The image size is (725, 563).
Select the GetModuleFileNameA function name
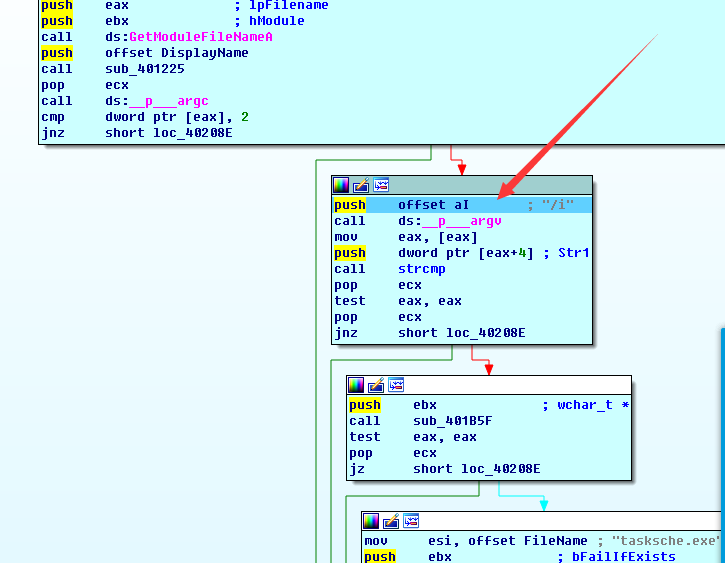[201, 37]
